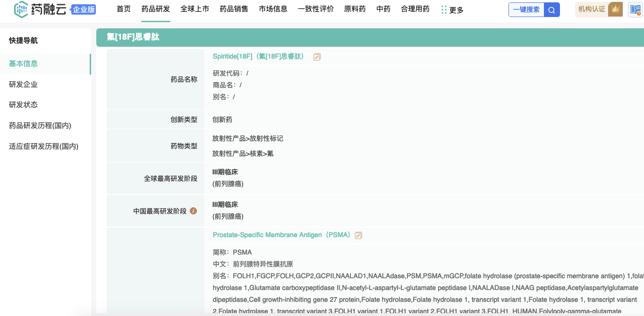644x316 pixels.
Task: Click the 研发代码：/ line
Action: tap(231, 73)
